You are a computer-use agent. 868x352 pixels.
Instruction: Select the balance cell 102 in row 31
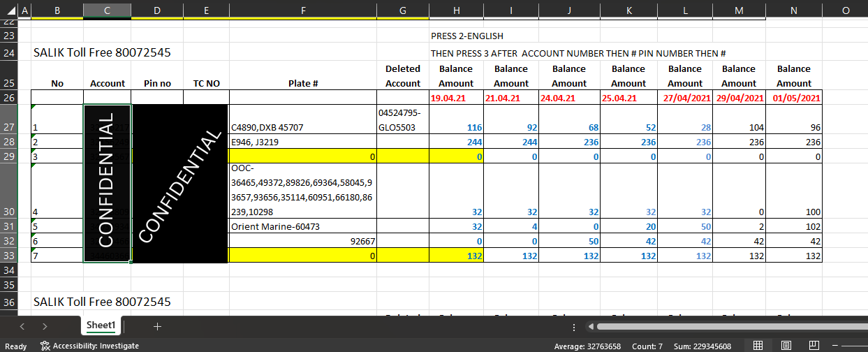click(794, 226)
